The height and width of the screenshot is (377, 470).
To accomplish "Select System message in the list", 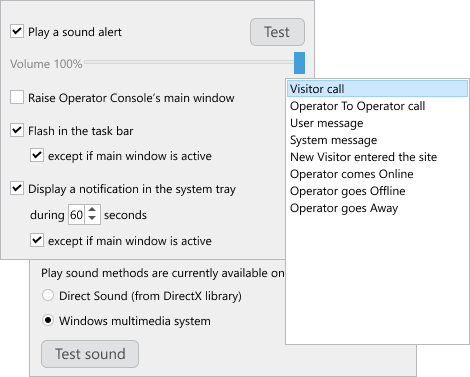I will [377, 140].
